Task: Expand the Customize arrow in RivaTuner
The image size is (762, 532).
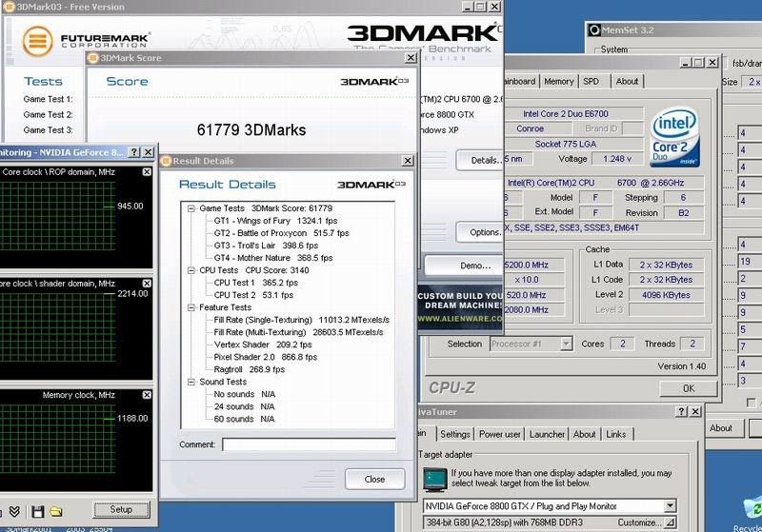Action: pyautogui.click(x=671, y=522)
